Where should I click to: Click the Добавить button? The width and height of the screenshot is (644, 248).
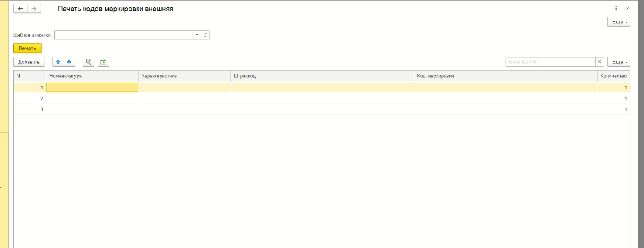[x=29, y=62]
